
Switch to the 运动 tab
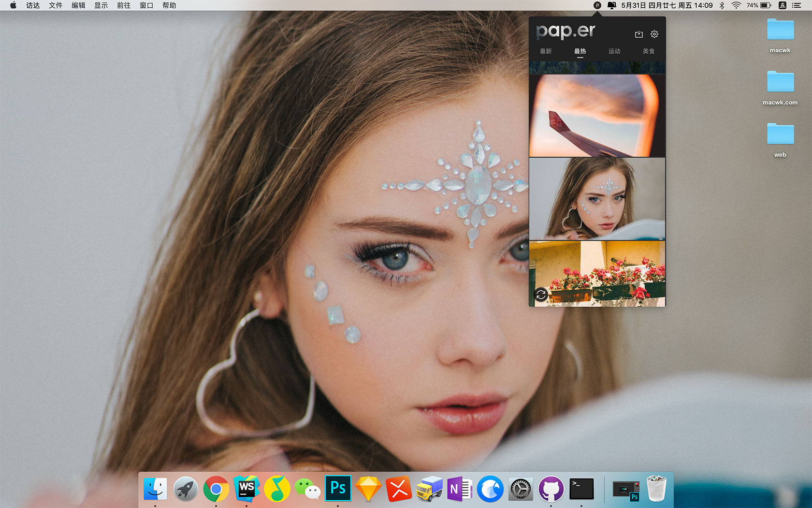[614, 51]
